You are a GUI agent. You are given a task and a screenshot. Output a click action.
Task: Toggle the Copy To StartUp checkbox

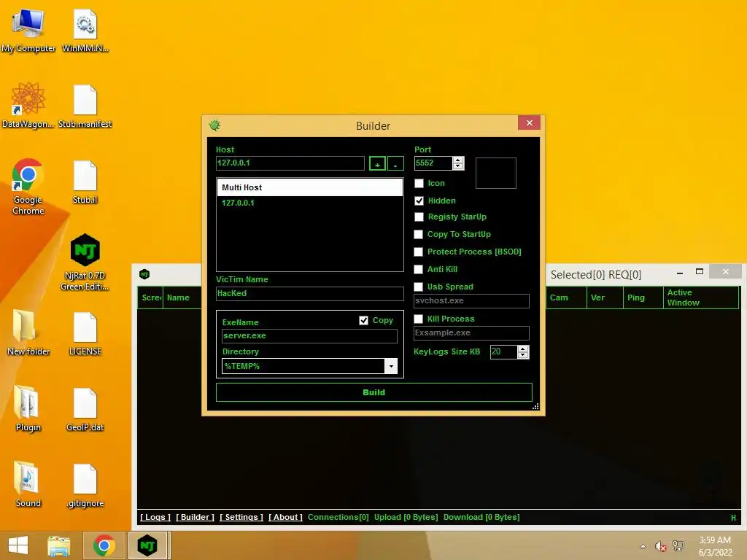[x=419, y=234]
